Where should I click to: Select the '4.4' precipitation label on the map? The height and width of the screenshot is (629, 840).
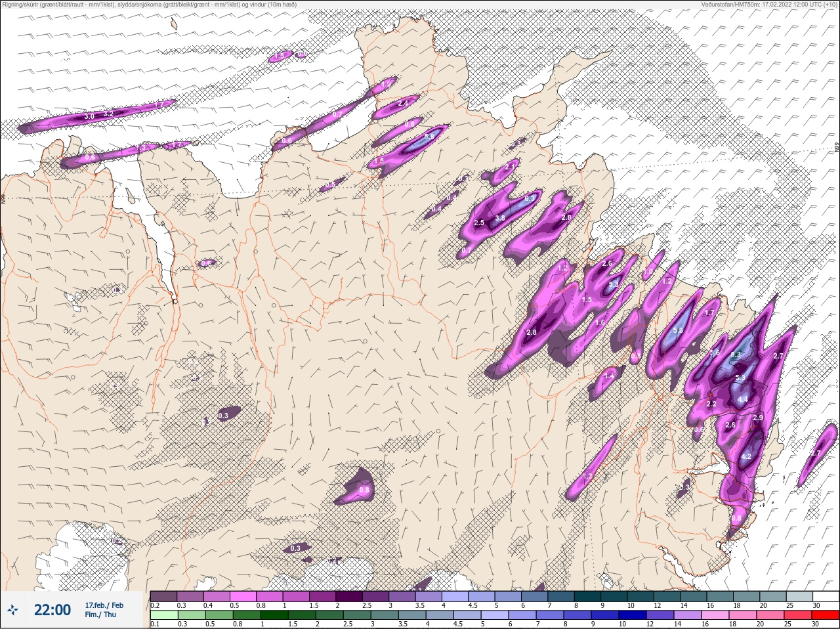[x=743, y=399]
